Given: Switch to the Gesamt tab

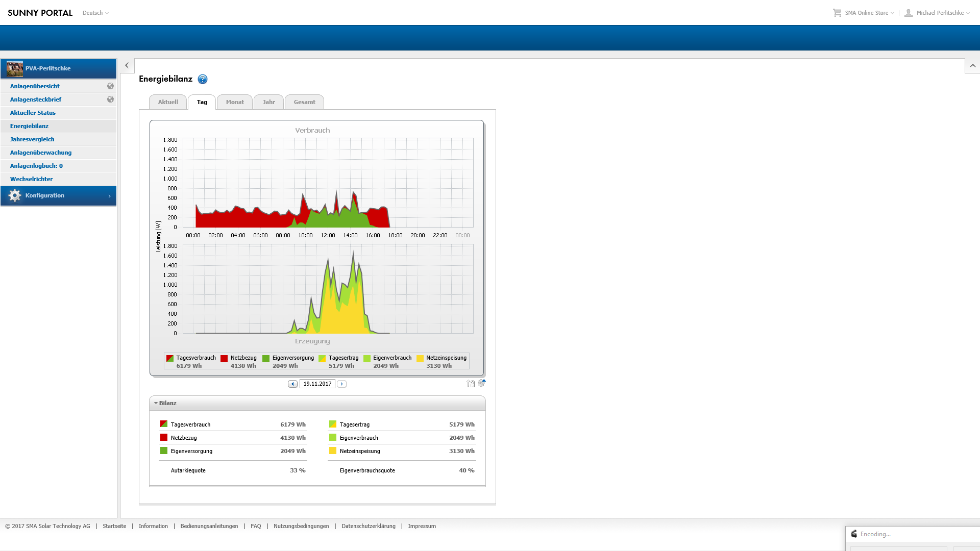Looking at the screenshot, I should [304, 102].
